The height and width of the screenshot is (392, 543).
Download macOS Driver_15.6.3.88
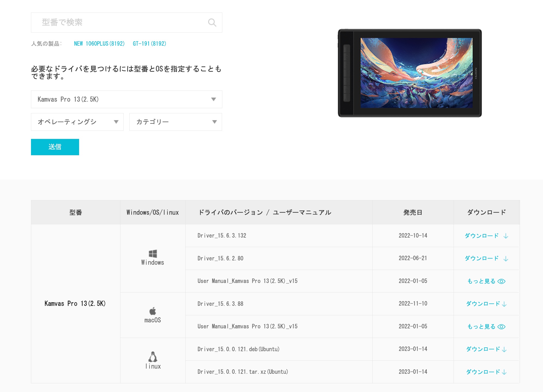coord(486,304)
